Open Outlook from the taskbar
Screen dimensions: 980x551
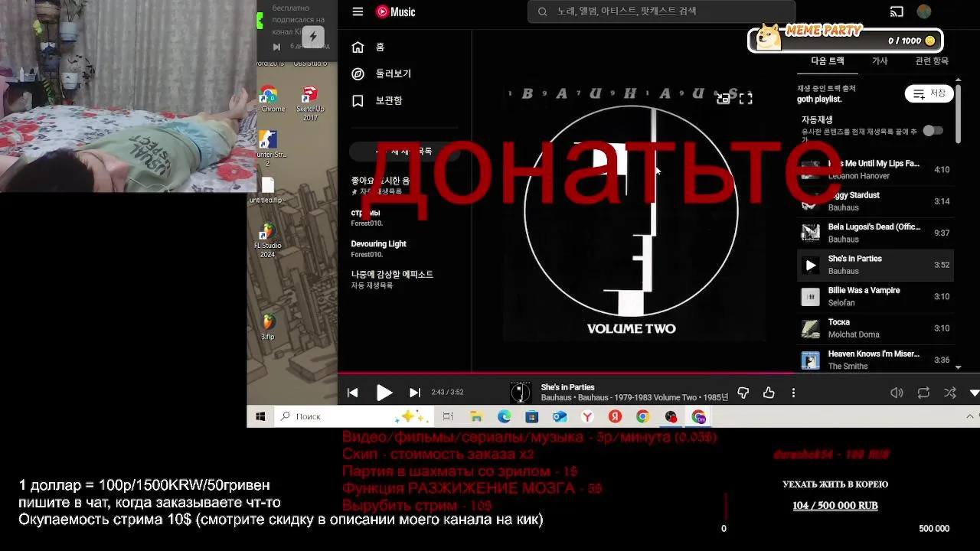coord(560,416)
